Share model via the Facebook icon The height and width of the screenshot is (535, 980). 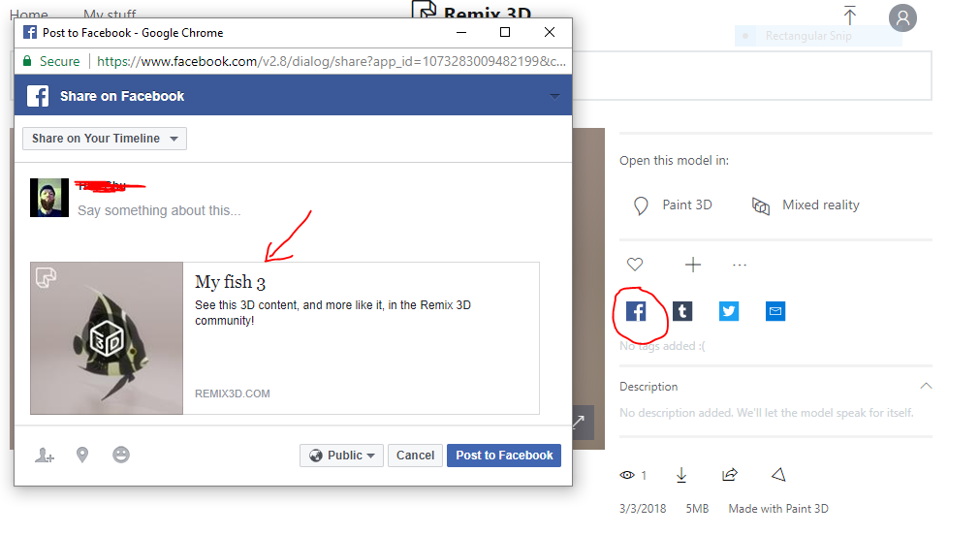coord(636,310)
